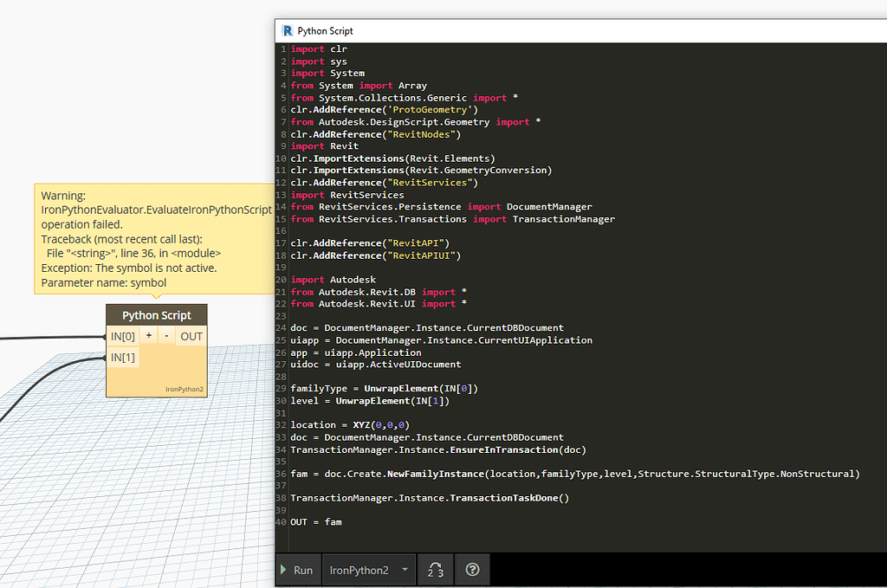
Task: Click line number 1 in the gutter
Action: (282, 48)
